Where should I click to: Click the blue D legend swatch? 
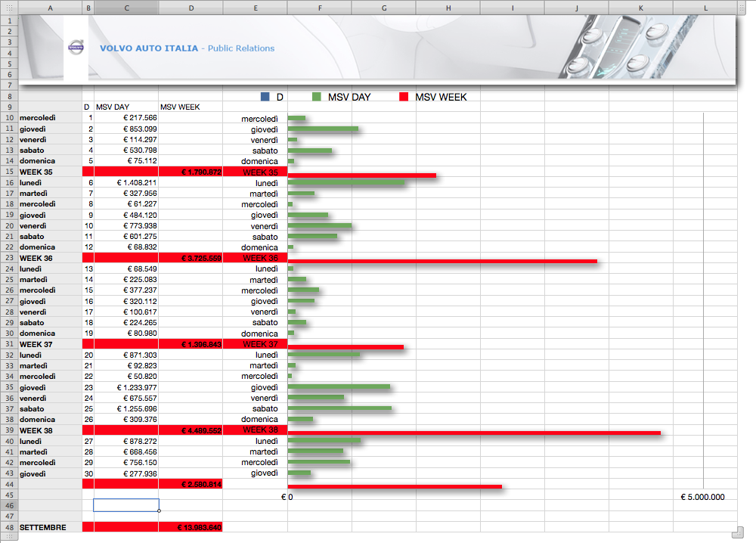[x=265, y=97]
